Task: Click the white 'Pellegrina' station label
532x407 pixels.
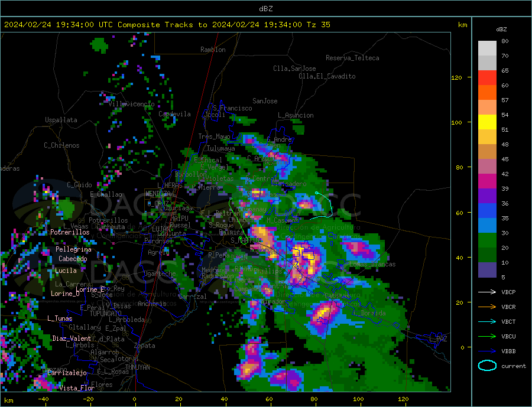Action: [x=73, y=249]
